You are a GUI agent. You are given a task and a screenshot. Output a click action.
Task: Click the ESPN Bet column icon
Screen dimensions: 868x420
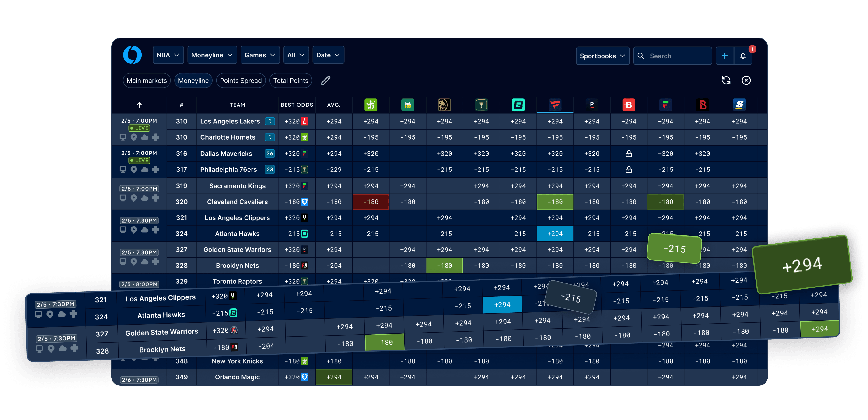click(518, 105)
